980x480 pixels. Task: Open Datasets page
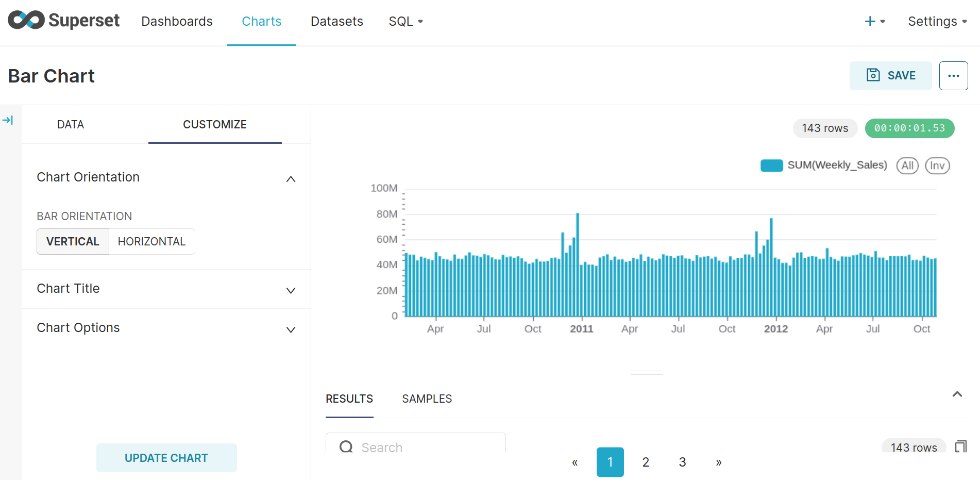(x=337, y=21)
